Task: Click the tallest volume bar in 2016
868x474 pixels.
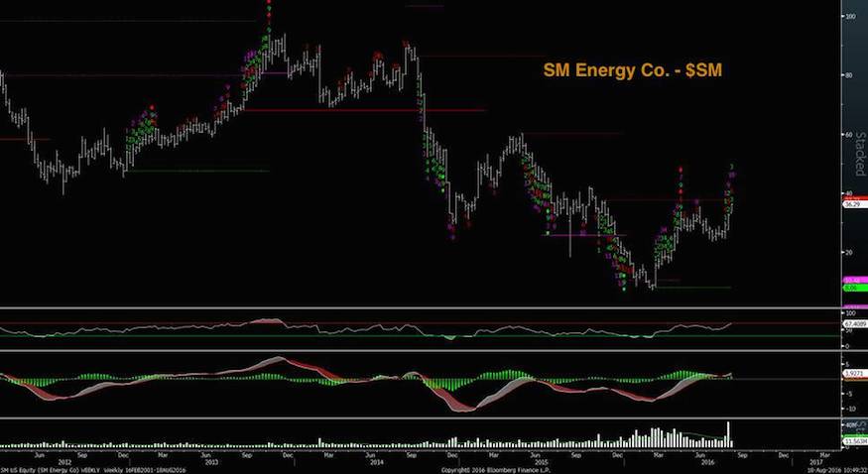Action: point(728,434)
